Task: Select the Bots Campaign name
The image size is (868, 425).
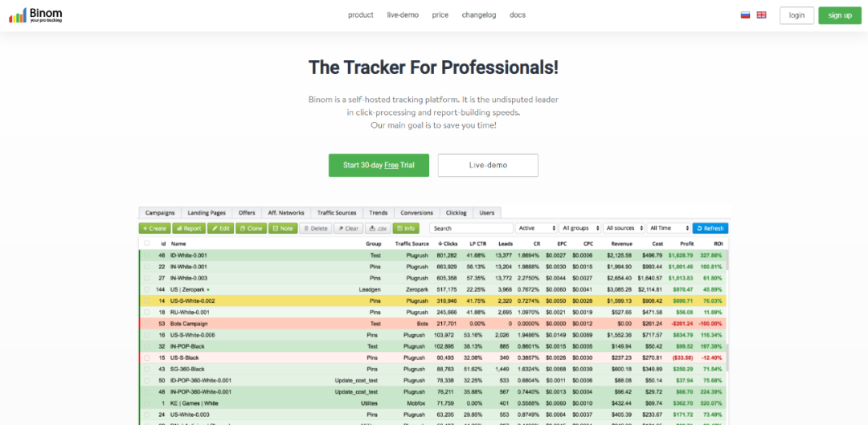Action: pyautogui.click(x=190, y=324)
